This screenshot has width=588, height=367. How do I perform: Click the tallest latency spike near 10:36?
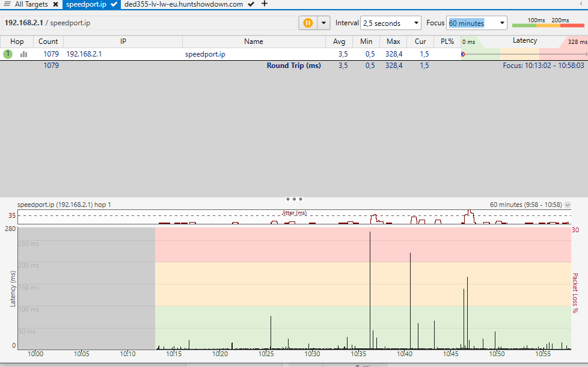point(370,291)
